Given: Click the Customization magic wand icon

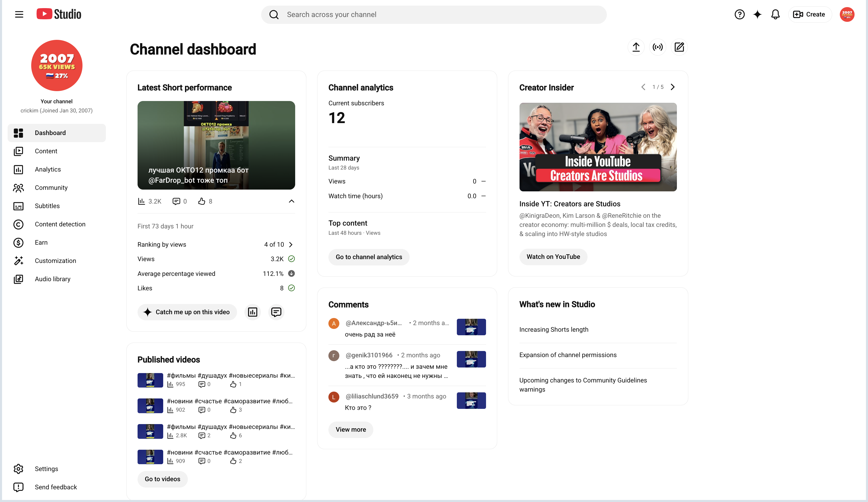Looking at the screenshot, I should click(x=18, y=261).
